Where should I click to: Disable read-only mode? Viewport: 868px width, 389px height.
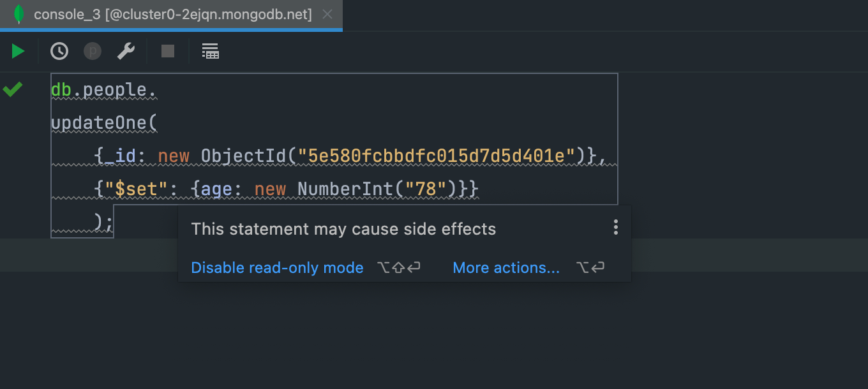coord(277,267)
